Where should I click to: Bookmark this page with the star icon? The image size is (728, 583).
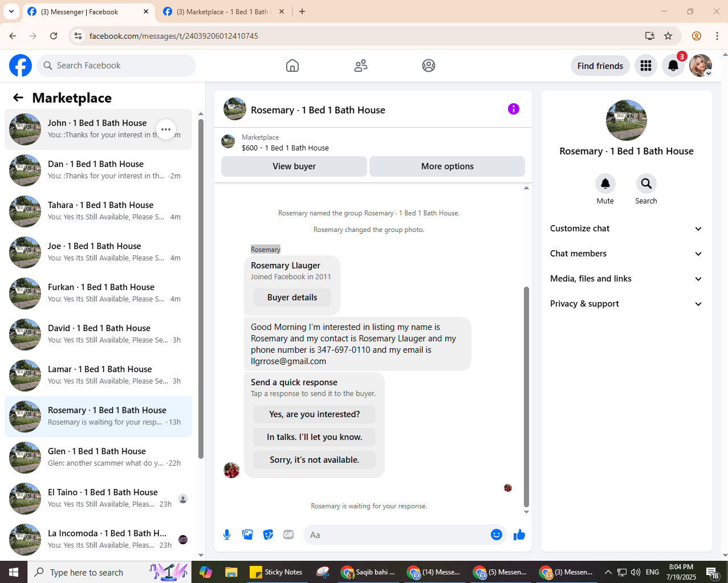tap(668, 36)
